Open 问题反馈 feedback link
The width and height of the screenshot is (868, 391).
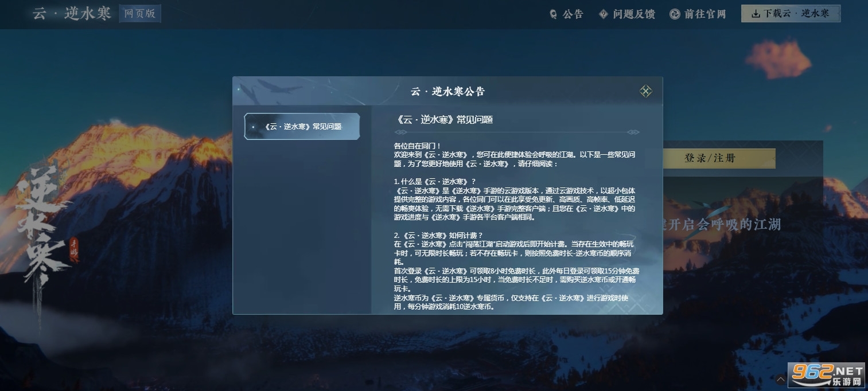tap(633, 14)
